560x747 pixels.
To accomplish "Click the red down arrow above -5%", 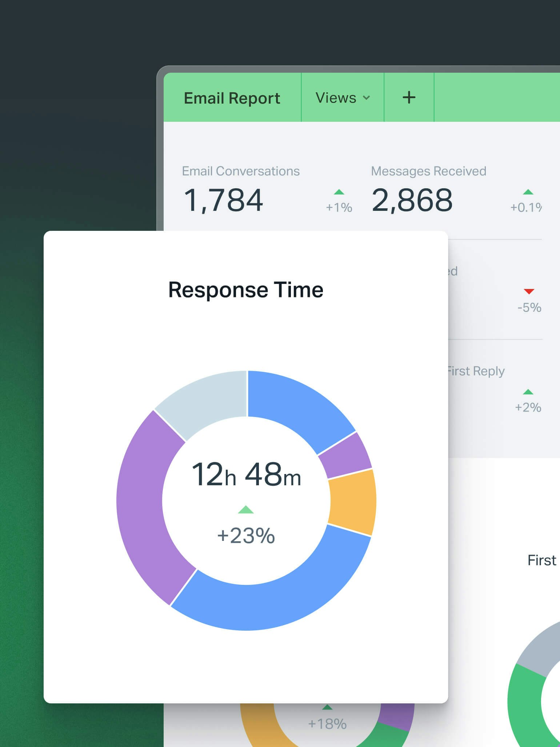I will pyautogui.click(x=529, y=291).
